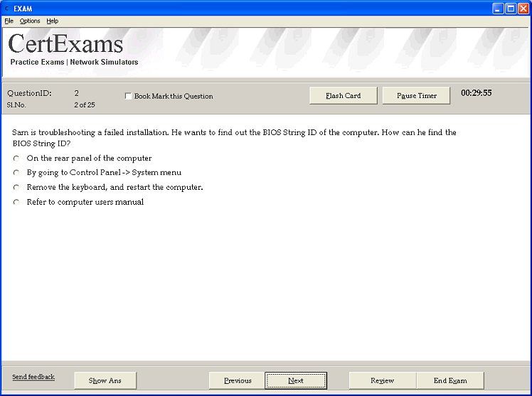Pick 'Refer to computer users manual' answer
Image resolution: width=532 pixels, height=396 pixels.
(x=16, y=202)
